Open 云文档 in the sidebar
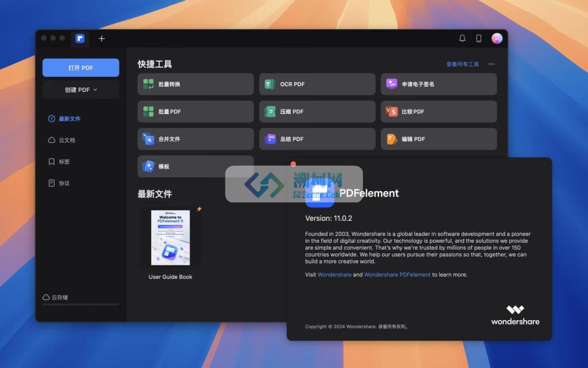The height and width of the screenshot is (368, 588). coord(62,140)
